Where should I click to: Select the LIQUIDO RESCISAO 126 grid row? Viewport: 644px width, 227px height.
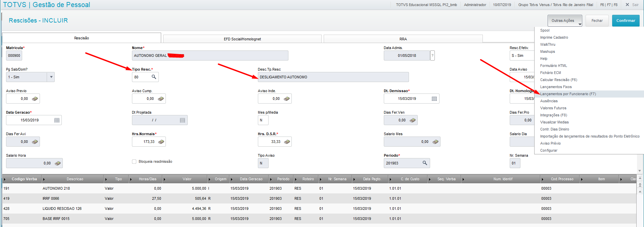point(319,209)
